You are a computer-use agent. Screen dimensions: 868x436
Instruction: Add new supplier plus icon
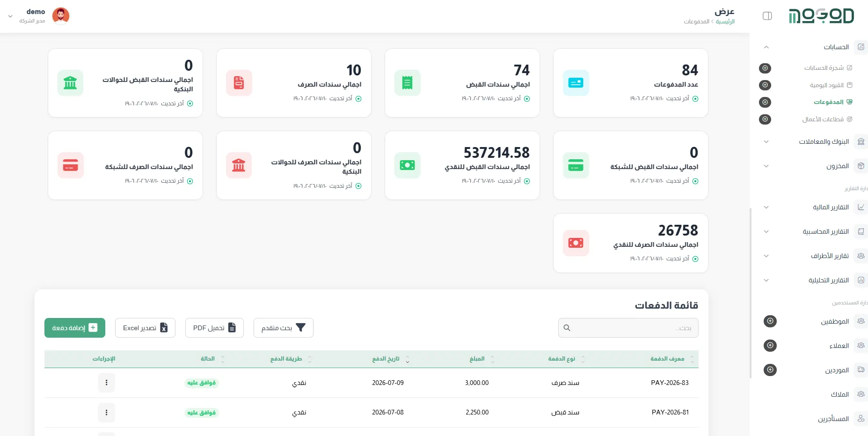[x=770, y=370]
